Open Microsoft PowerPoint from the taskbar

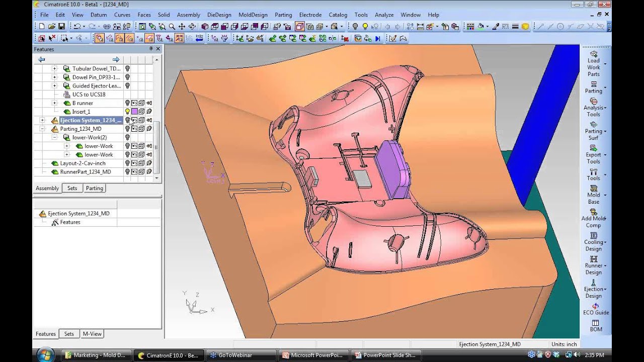click(313, 355)
